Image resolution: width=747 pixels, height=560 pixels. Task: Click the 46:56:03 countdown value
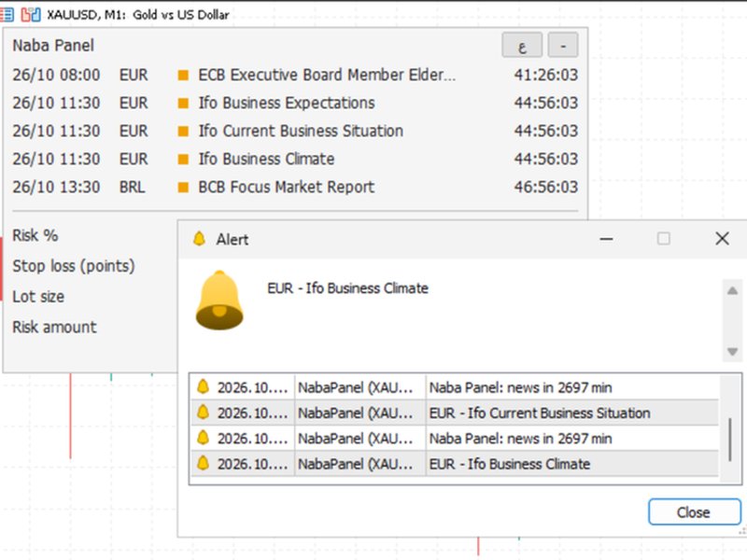[x=546, y=188]
